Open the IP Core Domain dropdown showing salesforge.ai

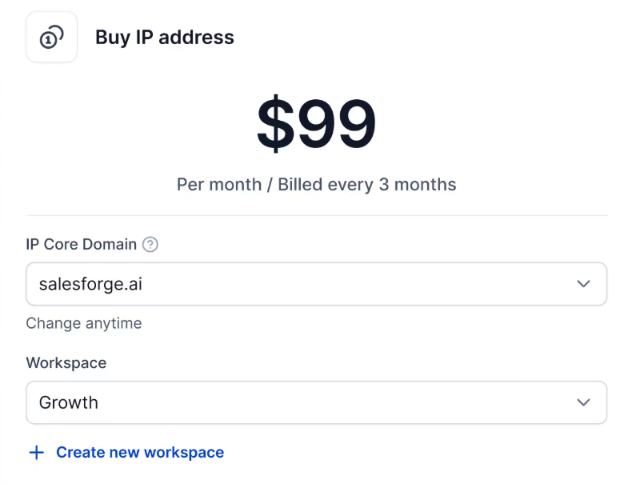click(x=316, y=284)
